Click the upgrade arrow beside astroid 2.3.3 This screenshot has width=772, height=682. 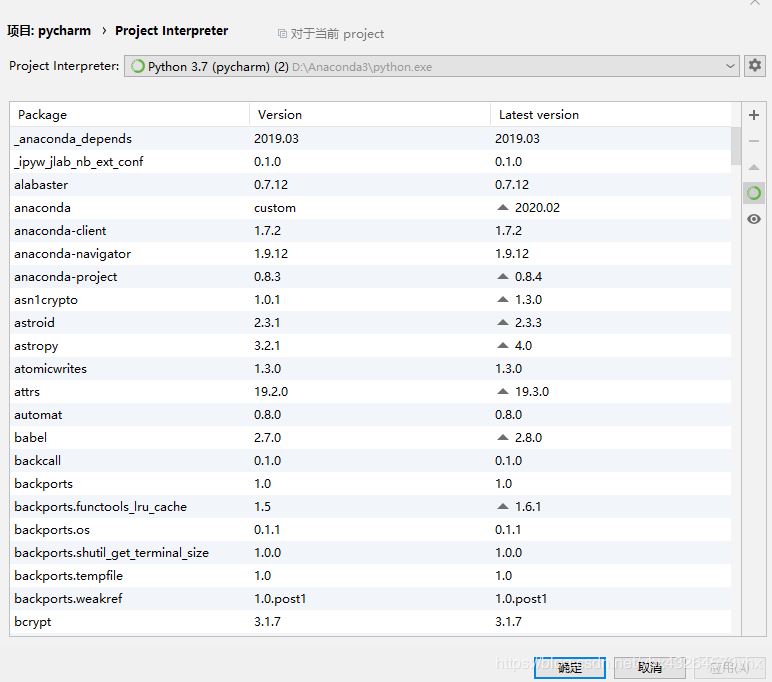(x=503, y=323)
